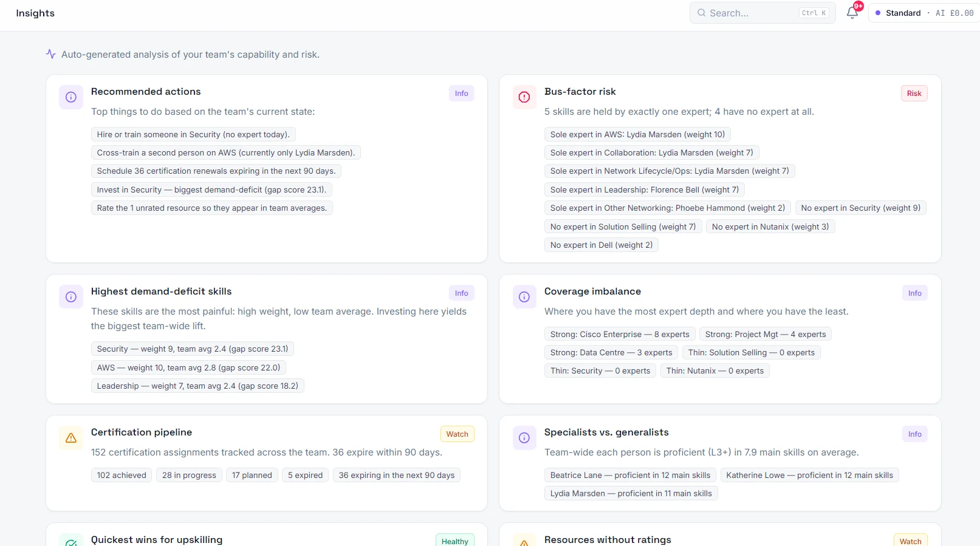Select 'No expert in Nutanix (weight 3)' chip
980x546 pixels.
click(x=770, y=227)
